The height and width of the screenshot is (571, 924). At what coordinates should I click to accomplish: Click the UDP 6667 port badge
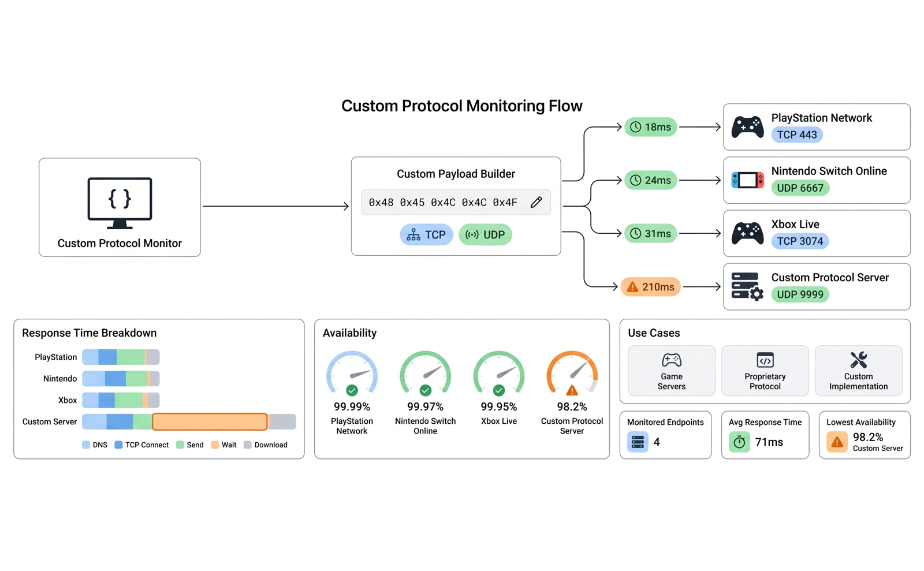tap(800, 188)
